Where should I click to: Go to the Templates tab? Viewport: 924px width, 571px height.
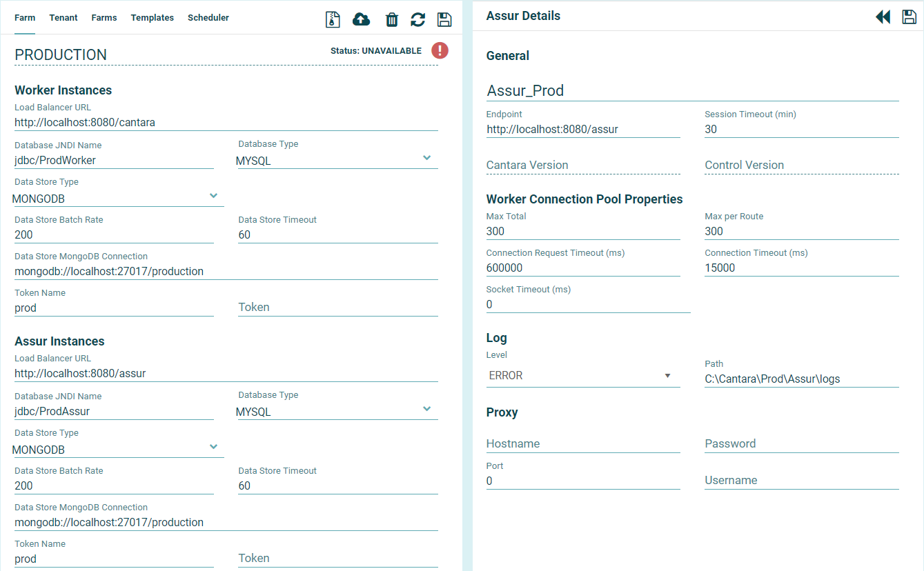153,18
